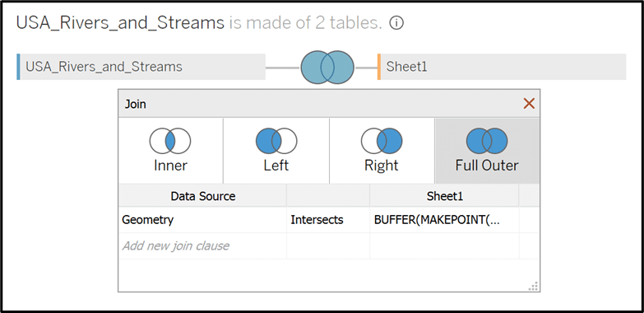Select the USA_Rivers_and_Streams table pill

[x=141, y=67]
